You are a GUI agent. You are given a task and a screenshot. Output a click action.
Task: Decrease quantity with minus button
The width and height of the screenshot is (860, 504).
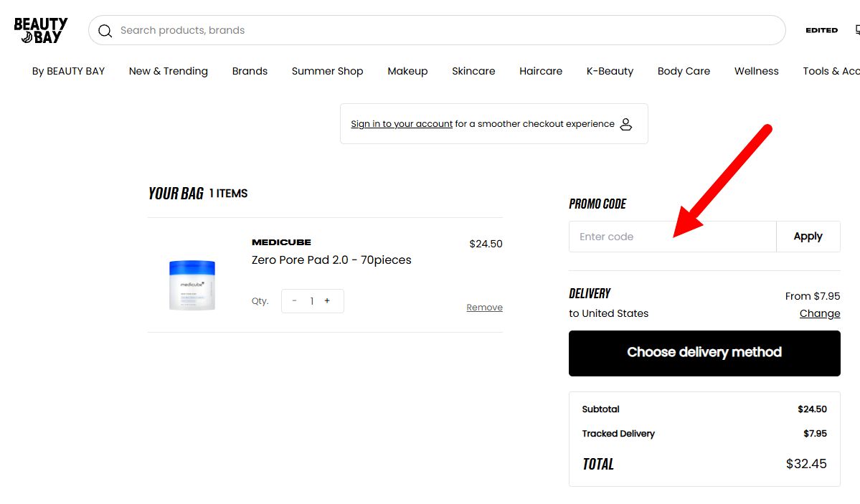pyautogui.click(x=295, y=301)
